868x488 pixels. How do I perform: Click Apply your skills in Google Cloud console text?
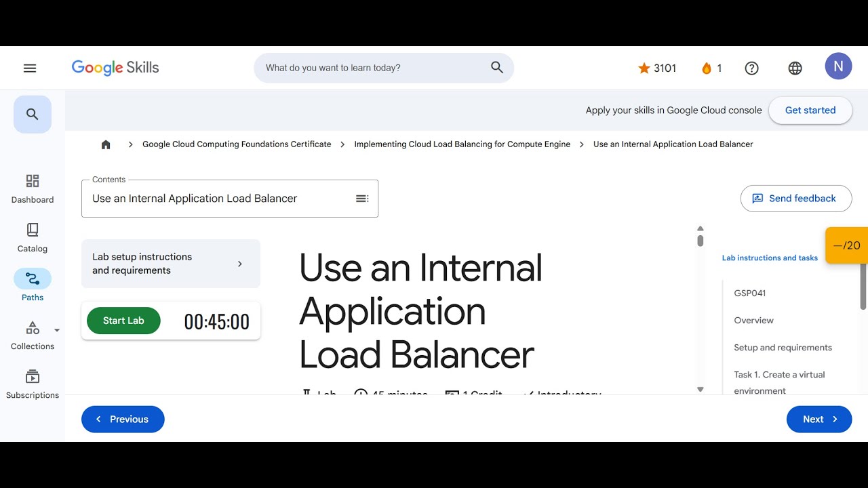[674, 110]
